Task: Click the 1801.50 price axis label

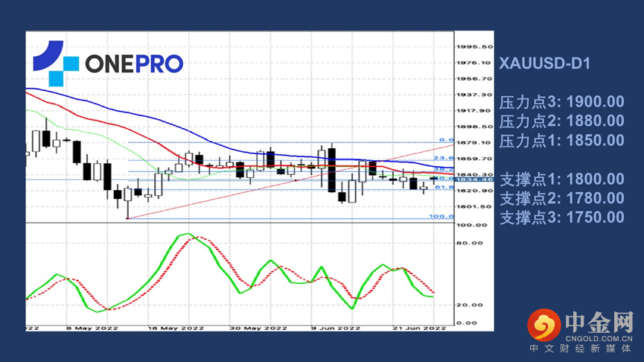Action: tap(474, 206)
